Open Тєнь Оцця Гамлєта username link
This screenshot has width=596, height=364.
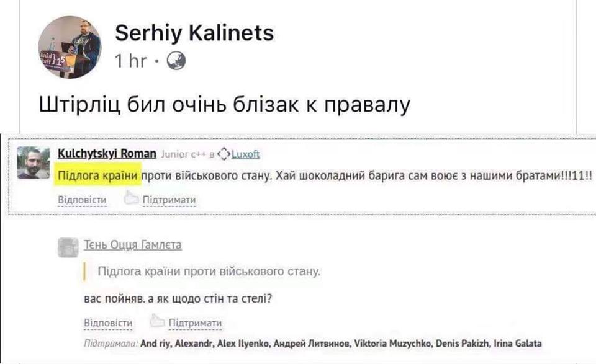click(132, 245)
